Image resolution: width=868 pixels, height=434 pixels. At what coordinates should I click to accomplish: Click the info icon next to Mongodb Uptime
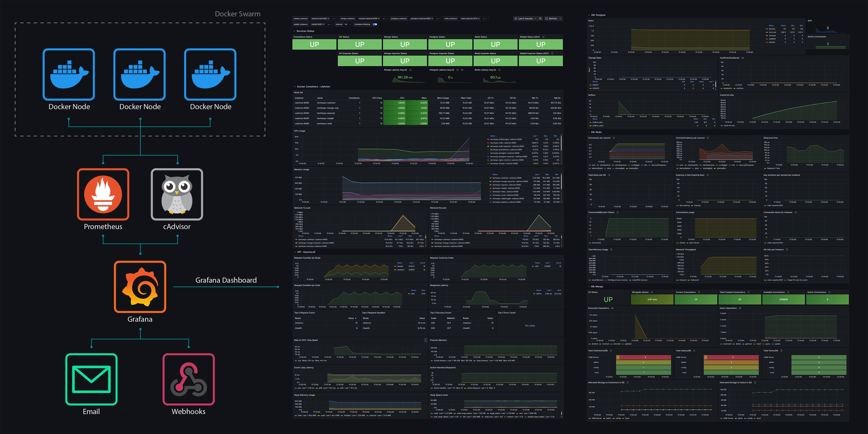(652, 292)
